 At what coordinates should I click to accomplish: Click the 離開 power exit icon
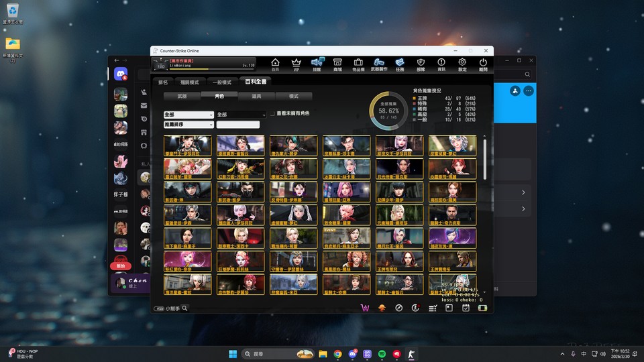coord(483,64)
